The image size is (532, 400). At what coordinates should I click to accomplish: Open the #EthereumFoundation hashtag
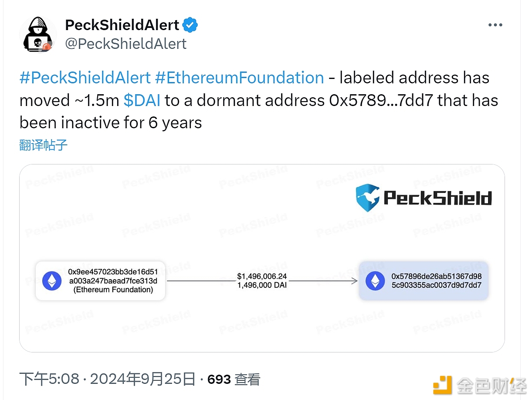click(x=240, y=78)
